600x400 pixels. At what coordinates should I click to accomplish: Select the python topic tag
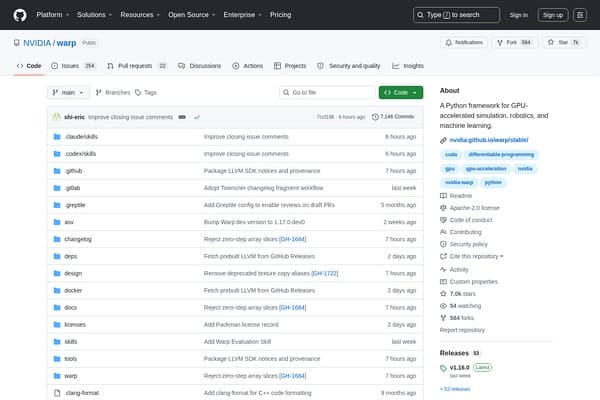pyautogui.click(x=493, y=183)
